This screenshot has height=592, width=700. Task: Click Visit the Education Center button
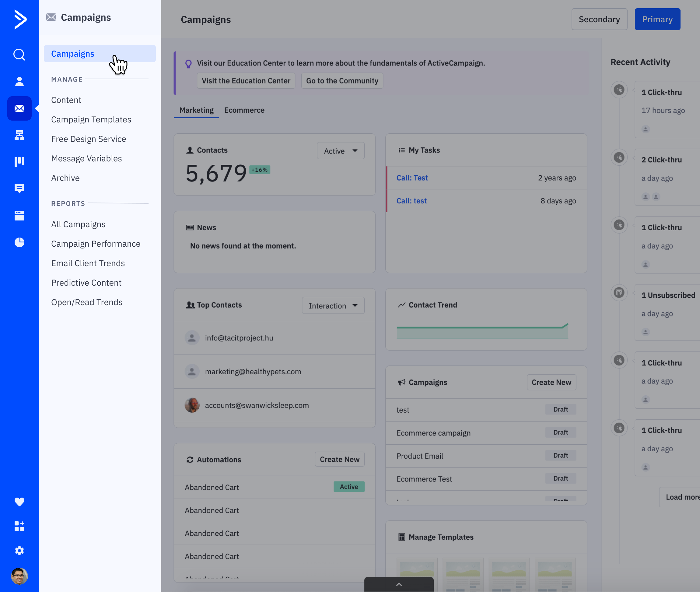pyautogui.click(x=246, y=81)
